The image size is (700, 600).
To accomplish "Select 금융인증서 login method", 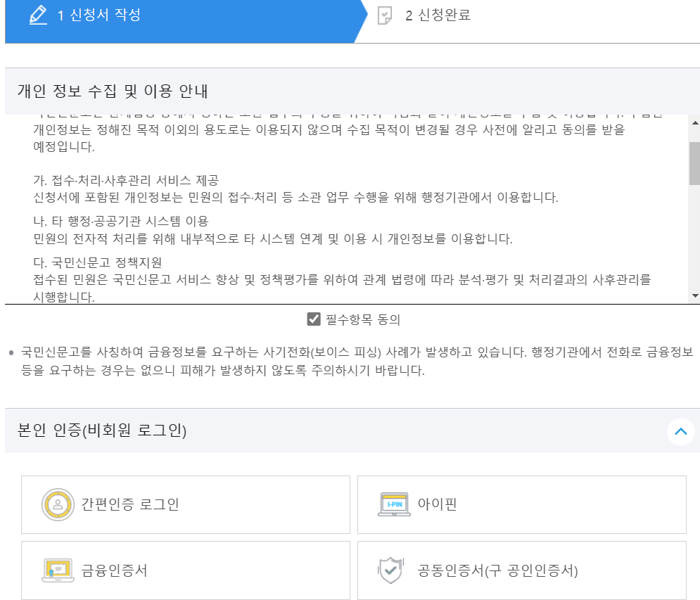I will coord(186,570).
